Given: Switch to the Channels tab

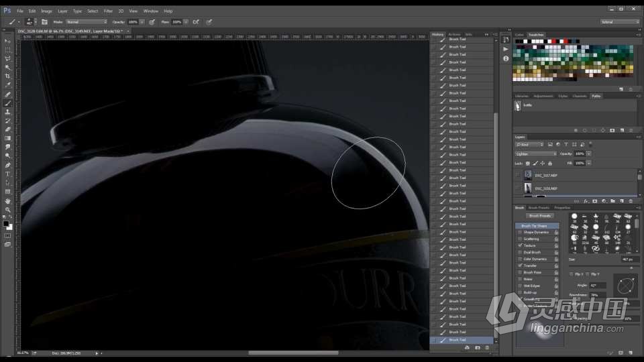Looking at the screenshot, I should (580, 96).
